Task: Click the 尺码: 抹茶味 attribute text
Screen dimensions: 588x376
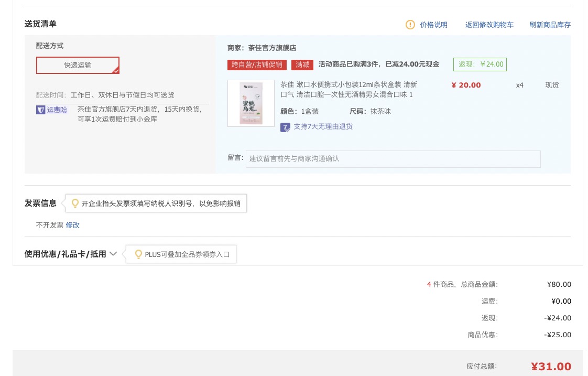Action: 370,112
